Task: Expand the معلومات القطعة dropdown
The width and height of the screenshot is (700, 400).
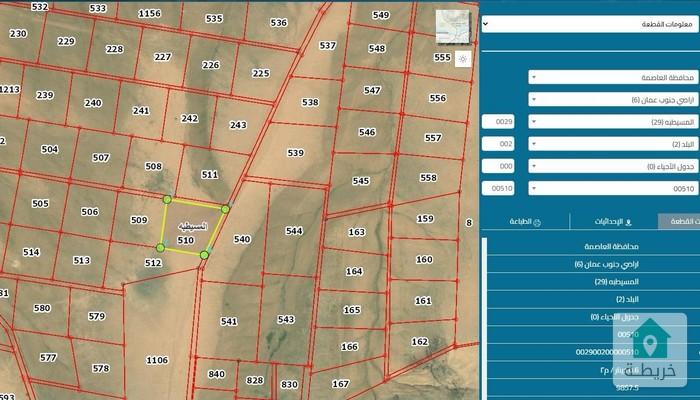Action: (590, 24)
